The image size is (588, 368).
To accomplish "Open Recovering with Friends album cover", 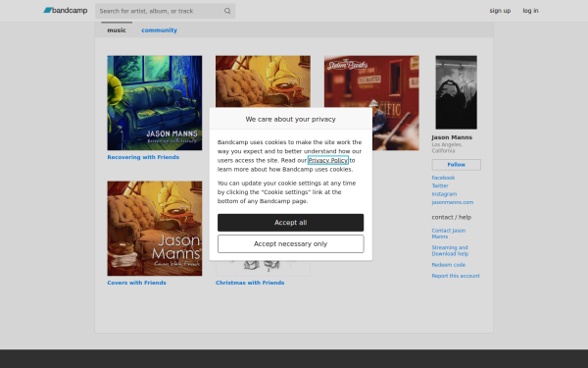I will point(155,103).
